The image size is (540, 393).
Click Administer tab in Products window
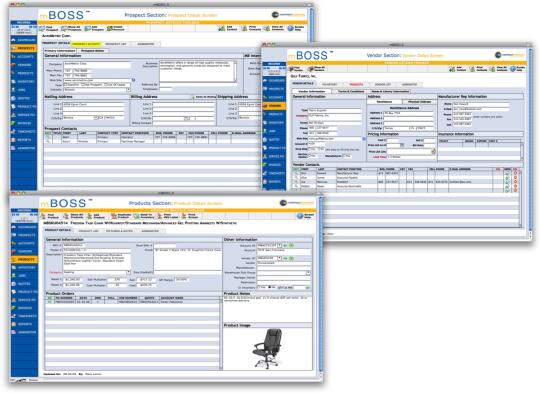tap(150, 231)
